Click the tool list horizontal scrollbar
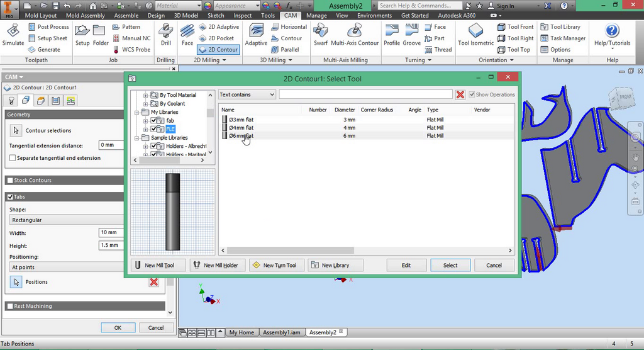The image size is (644, 350). 290,250
